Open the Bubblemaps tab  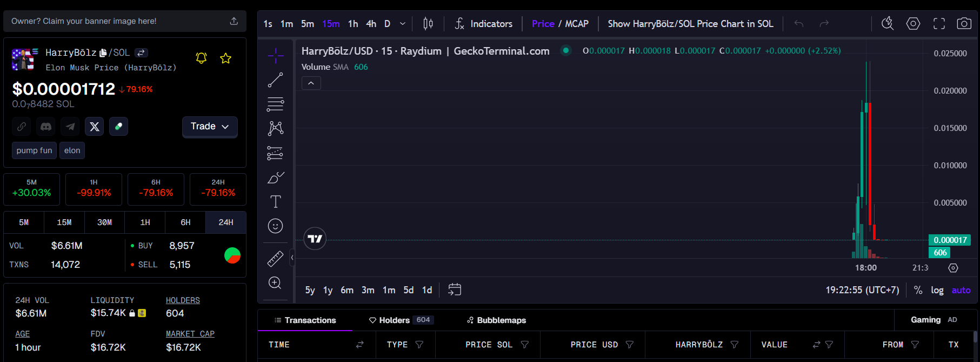click(496, 320)
